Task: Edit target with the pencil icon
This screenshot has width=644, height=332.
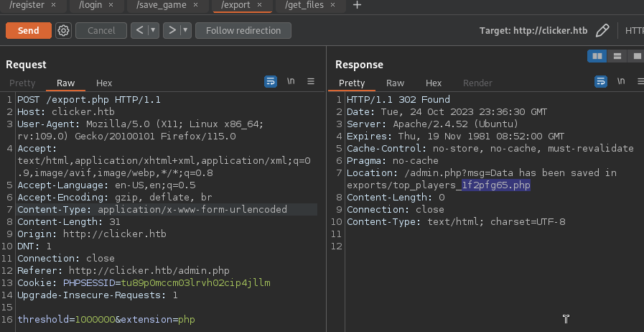Action: (602, 31)
